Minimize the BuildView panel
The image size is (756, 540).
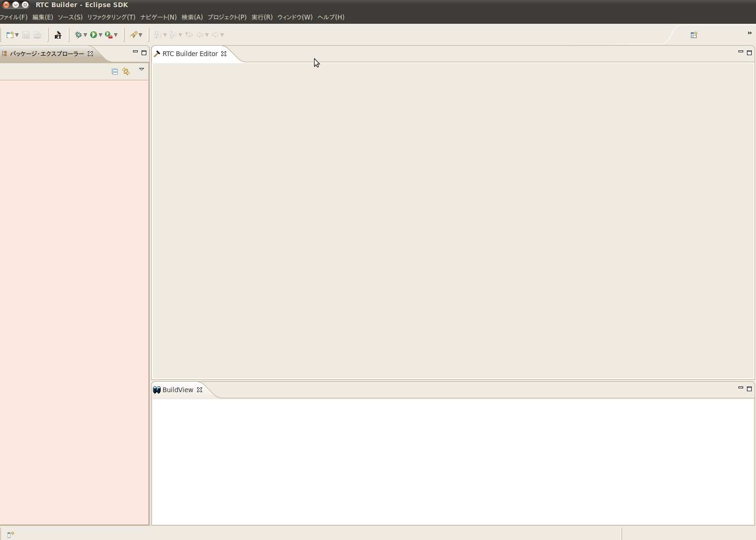pos(741,388)
